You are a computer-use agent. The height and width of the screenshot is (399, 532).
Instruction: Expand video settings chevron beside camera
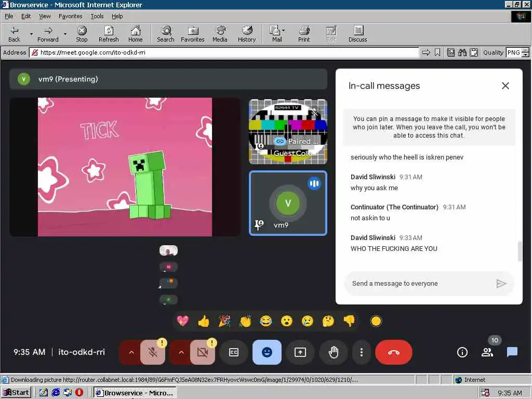tap(181, 352)
